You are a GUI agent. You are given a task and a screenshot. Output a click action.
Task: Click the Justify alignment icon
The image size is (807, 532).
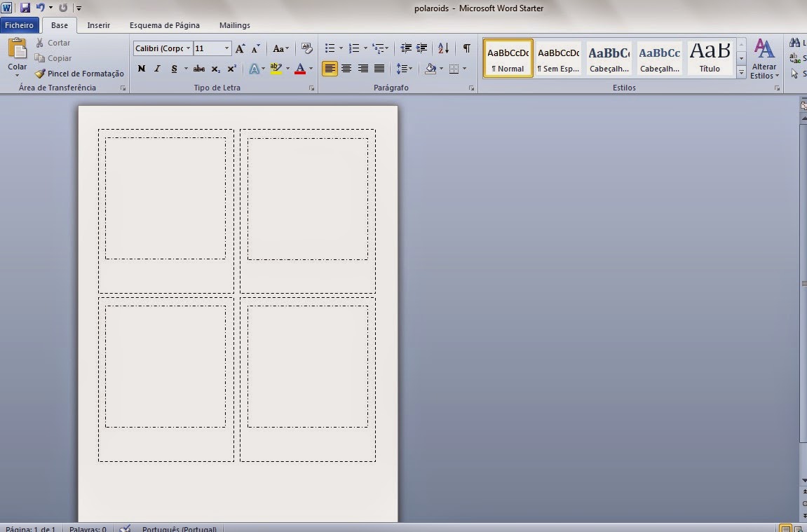click(379, 69)
